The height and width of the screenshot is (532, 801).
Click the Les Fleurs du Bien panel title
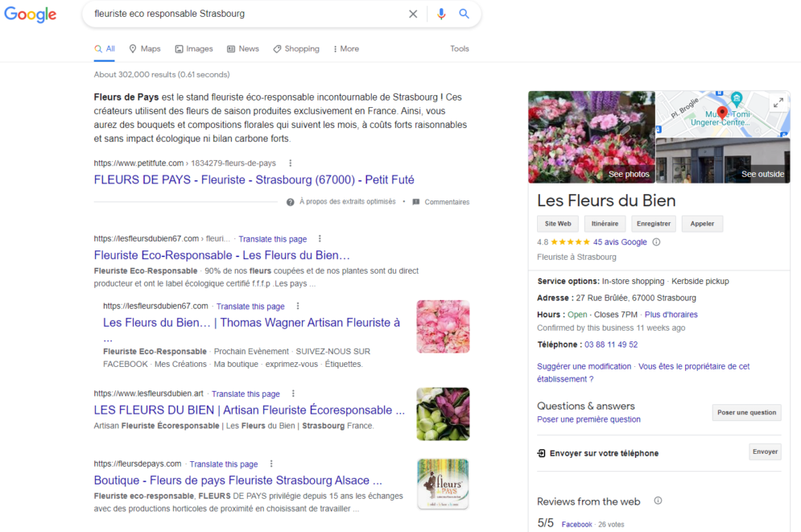click(x=606, y=200)
